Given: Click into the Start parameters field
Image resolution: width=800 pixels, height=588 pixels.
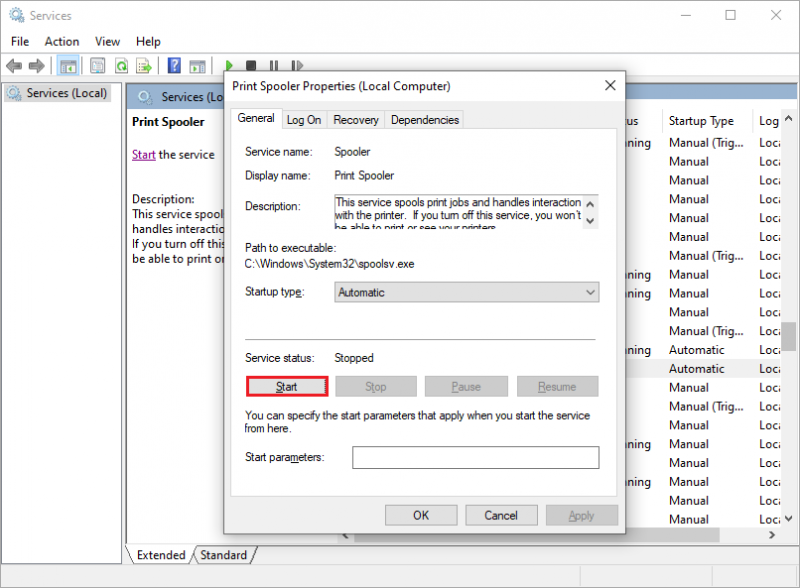Looking at the screenshot, I should click(476, 457).
